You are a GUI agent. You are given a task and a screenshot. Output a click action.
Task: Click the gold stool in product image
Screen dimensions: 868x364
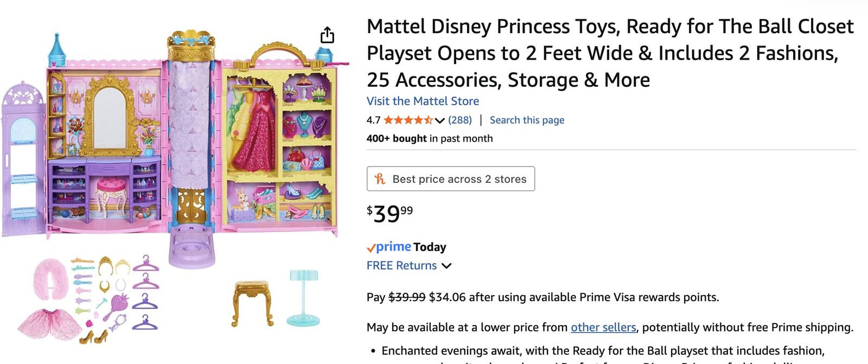coord(252,301)
